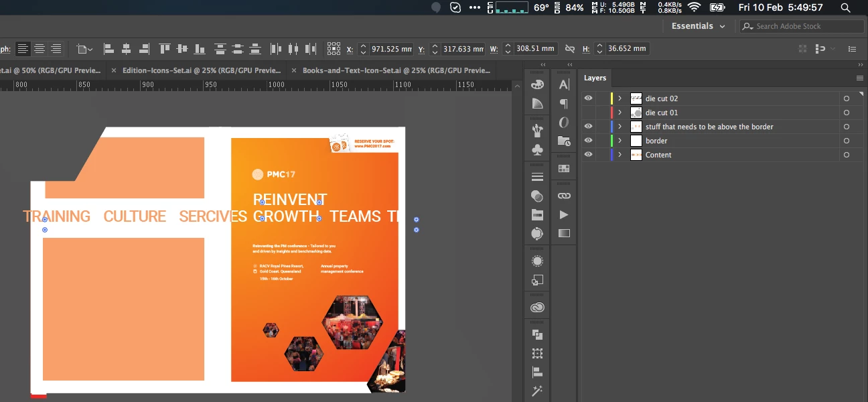Click the reference point grid icon
This screenshot has width=868, height=402.
point(334,49)
